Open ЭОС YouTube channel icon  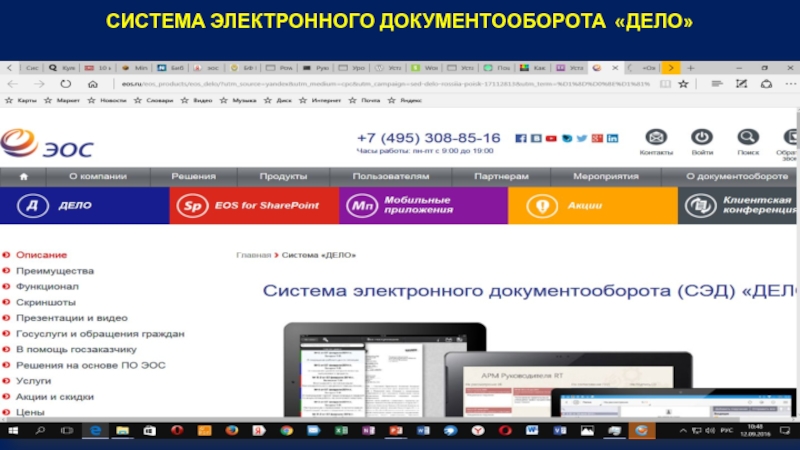click(551, 138)
